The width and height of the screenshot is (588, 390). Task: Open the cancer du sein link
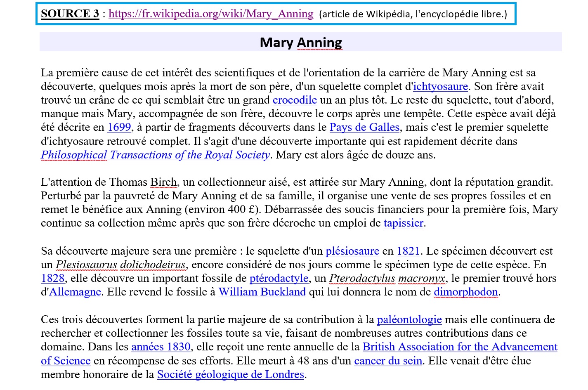388,361
